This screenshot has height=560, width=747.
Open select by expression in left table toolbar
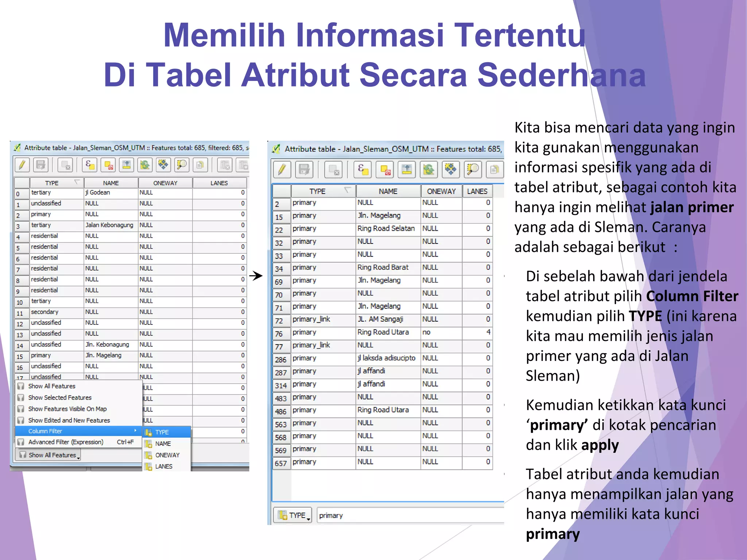click(90, 165)
